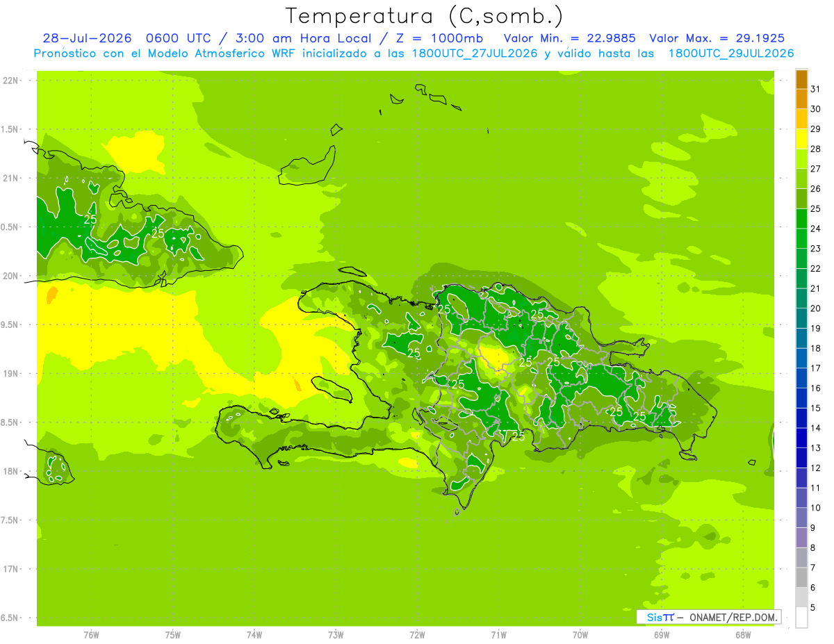The width and height of the screenshot is (834, 644).
Task: Click the 28-Jul-2026 date text
Action: 87,38
